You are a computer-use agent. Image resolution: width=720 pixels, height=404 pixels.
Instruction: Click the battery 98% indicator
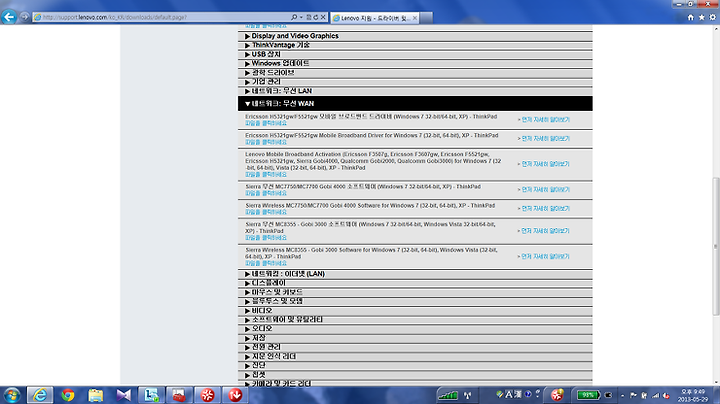coord(587,395)
